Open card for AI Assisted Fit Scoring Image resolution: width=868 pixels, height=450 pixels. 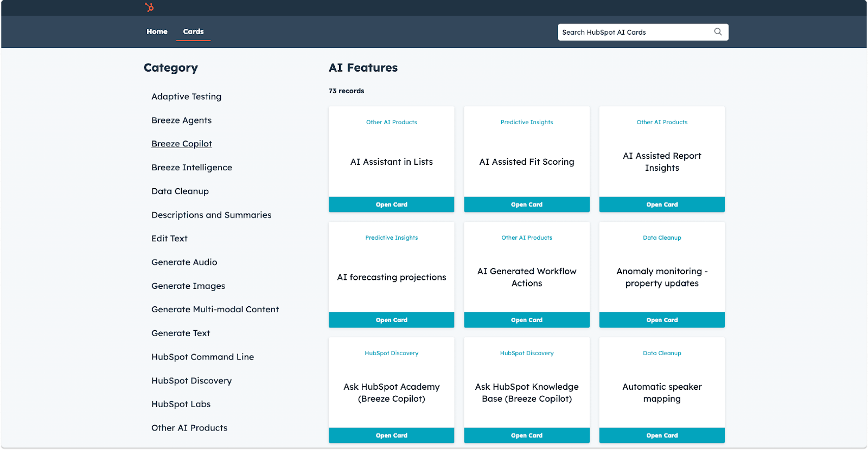(x=526, y=204)
